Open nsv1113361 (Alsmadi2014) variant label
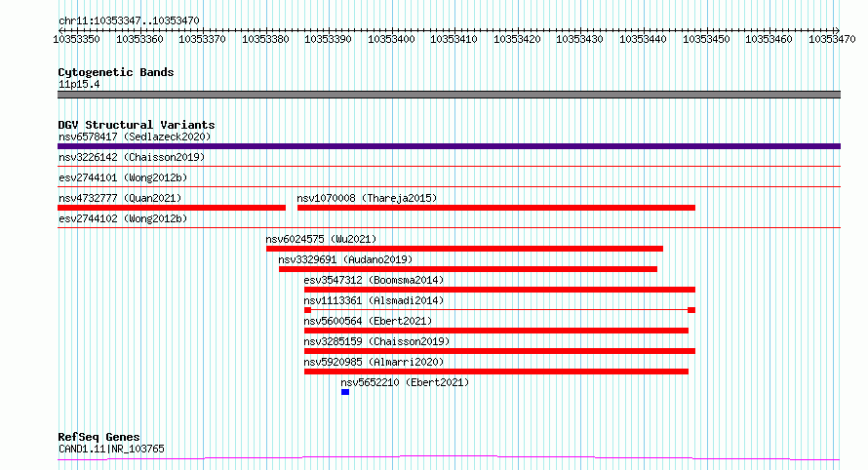Screen dimensions: 868x470 click(x=374, y=300)
